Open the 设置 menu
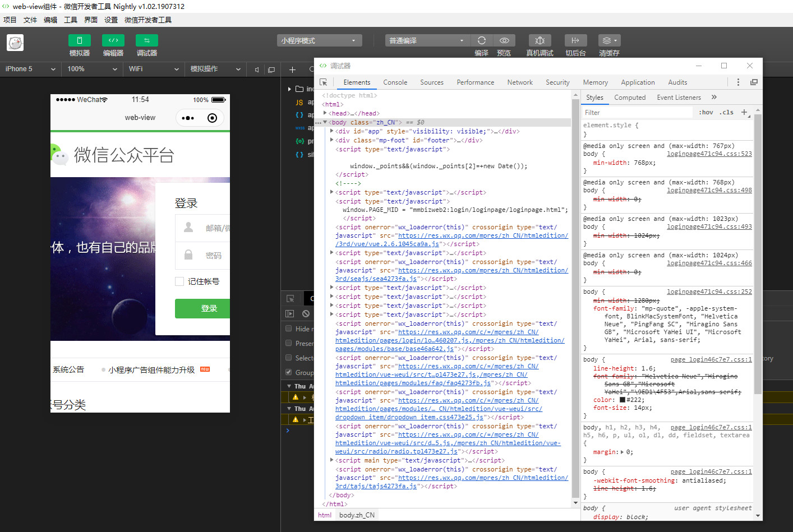Screen dimensions: 793x532 point(111,20)
